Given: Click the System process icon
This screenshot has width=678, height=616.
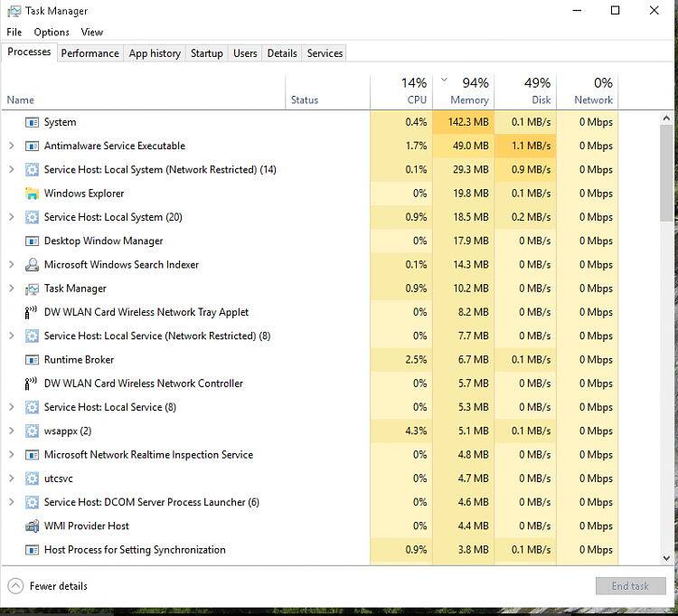Looking at the screenshot, I should tap(32, 122).
